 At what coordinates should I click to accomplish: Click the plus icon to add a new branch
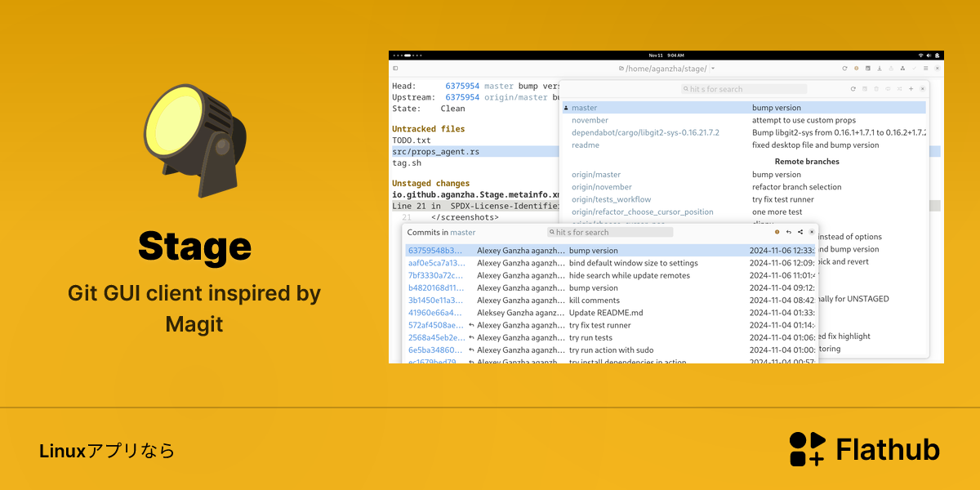(911, 89)
